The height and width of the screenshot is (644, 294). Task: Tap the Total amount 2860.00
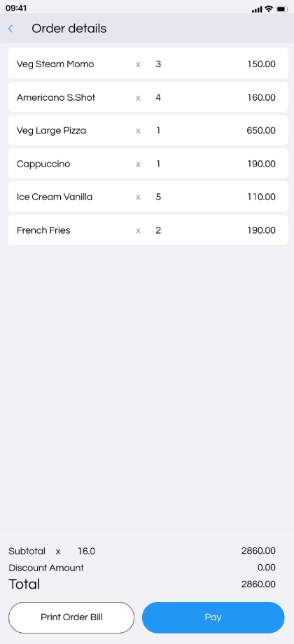[258, 584]
